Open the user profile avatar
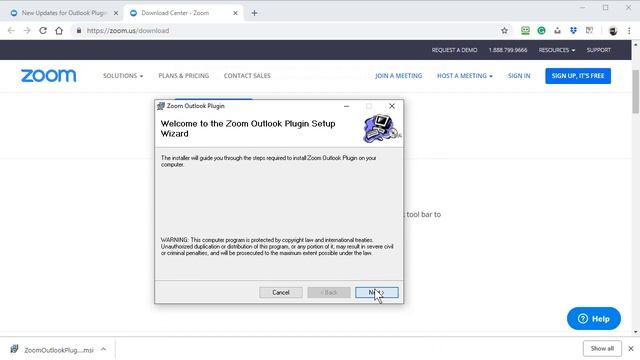 coord(613,31)
